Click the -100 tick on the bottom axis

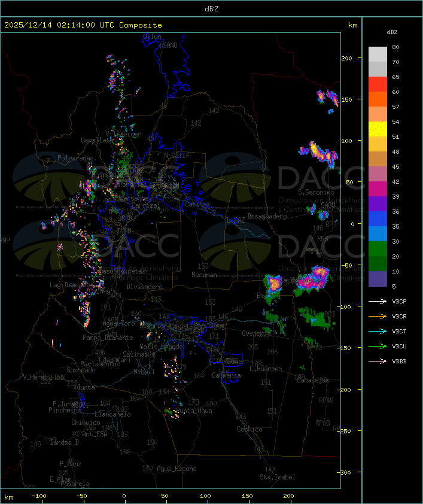39,496
